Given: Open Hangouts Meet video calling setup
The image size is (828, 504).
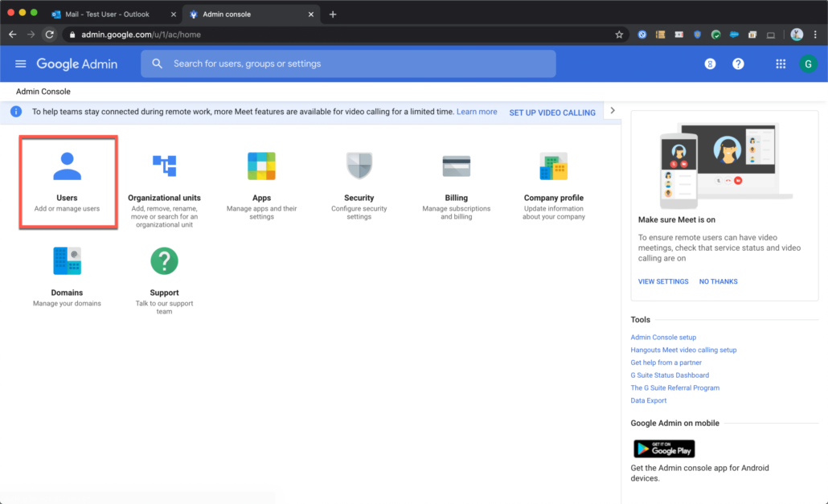Looking at the screenshot, I should (683, 350).
